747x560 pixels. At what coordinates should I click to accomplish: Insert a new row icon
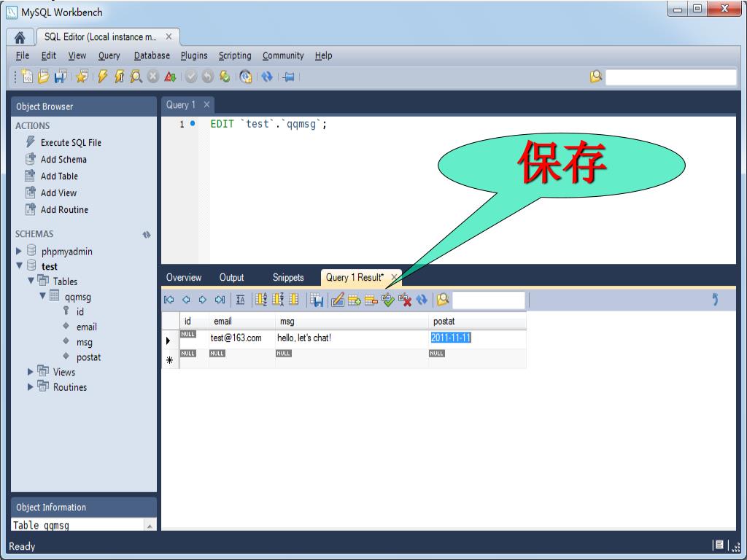click(355, 300)
